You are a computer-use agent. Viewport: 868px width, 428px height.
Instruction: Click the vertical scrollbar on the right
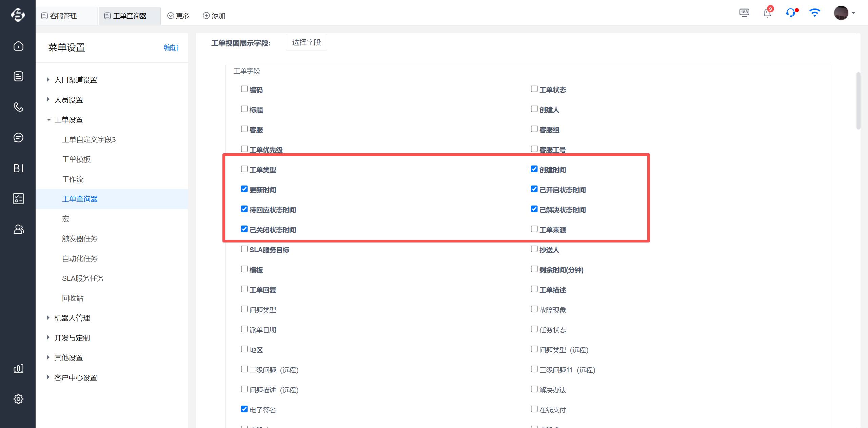[858, 101]
